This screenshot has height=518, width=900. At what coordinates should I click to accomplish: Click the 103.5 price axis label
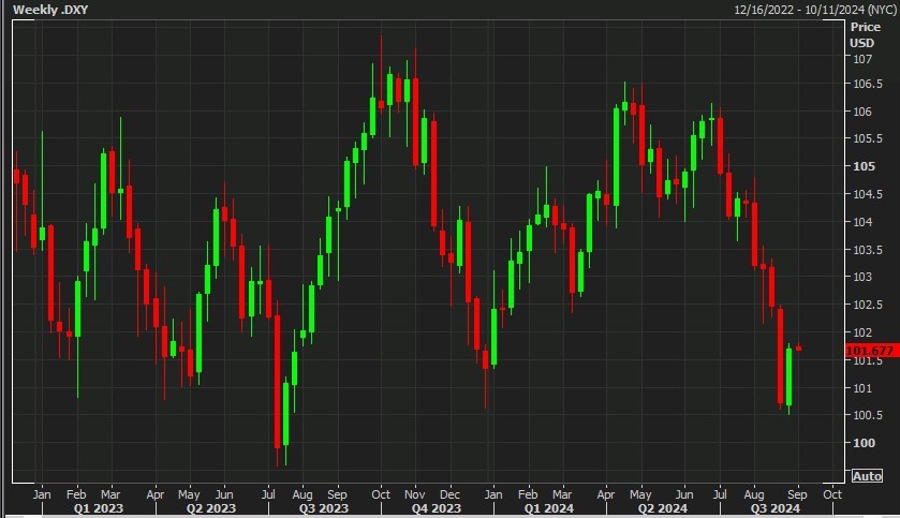coord(867,250)
